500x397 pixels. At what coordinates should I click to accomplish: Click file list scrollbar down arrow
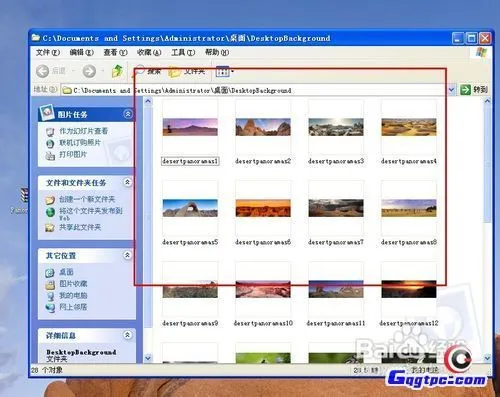click(x=487, y=358)
